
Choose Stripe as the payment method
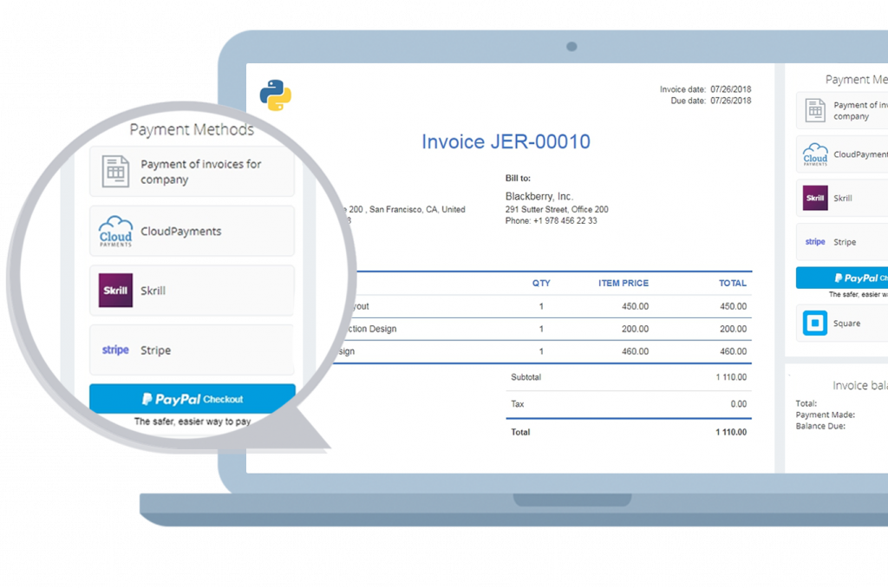[x=191, y=350]
